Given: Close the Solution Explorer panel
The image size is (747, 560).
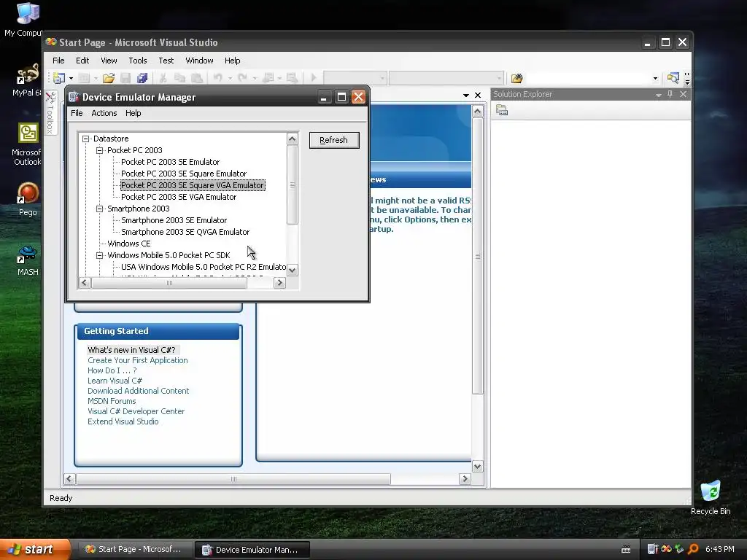Looking at the screenshot, I should pos(683,94).
